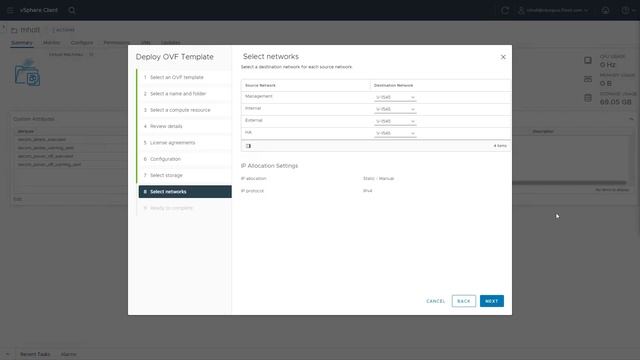Click the memory usage icon

click(588, 79)
